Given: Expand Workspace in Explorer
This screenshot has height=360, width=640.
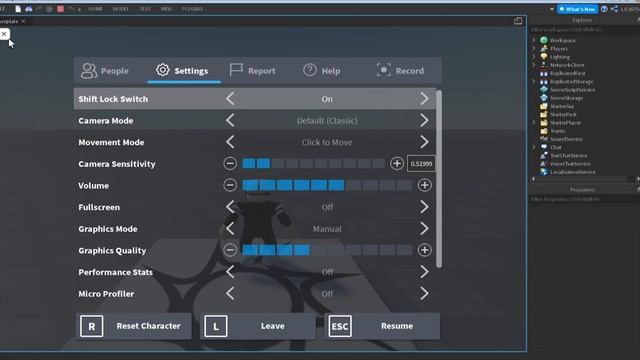Looking at the screenshot, I should coord(534,40).
